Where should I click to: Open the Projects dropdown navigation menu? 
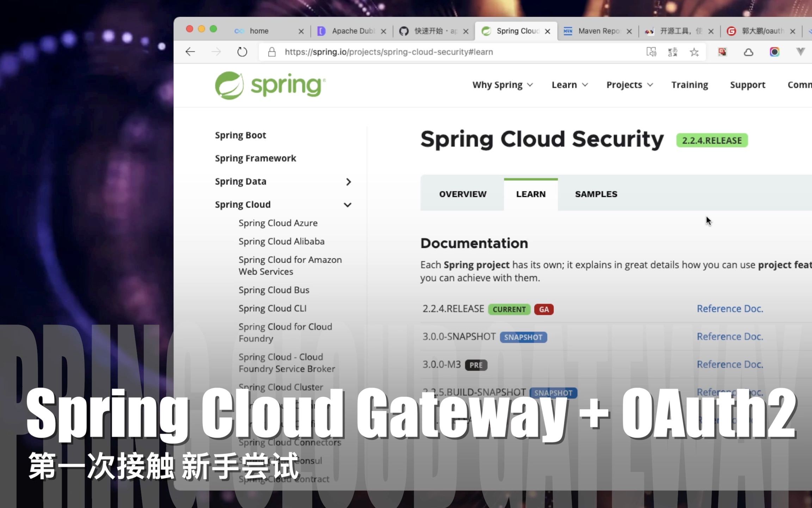point(630,85)
